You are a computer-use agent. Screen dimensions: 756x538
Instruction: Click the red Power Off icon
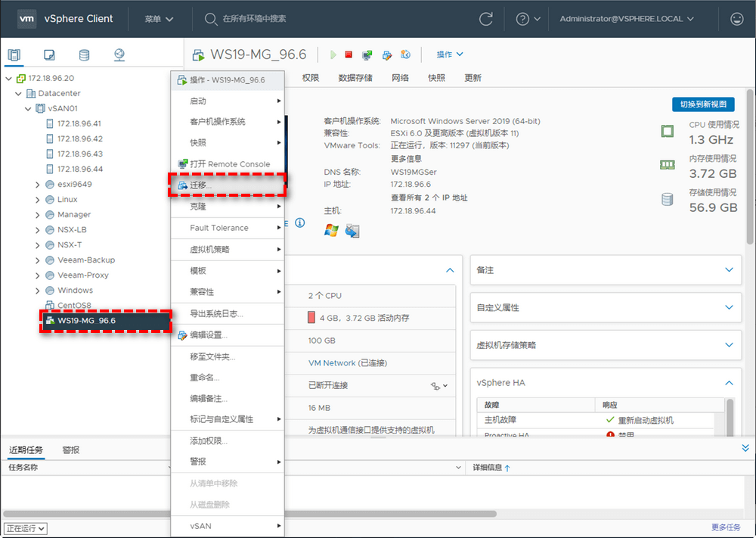[349, 54]
